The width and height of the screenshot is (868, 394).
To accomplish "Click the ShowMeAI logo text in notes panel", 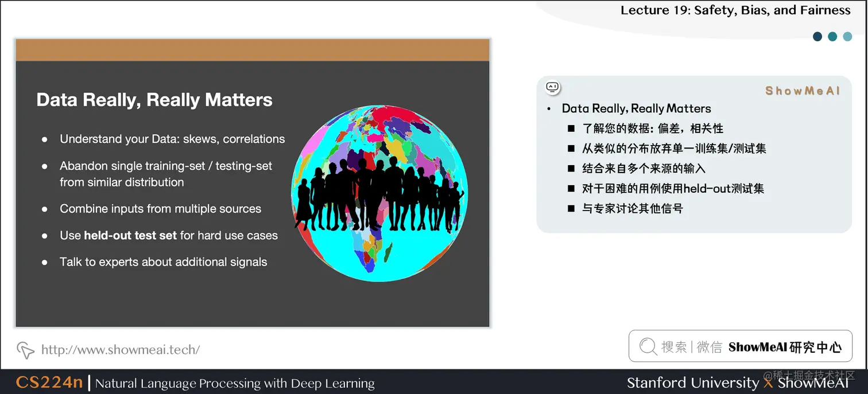I will pyautogui.click(x=803, y=91).
